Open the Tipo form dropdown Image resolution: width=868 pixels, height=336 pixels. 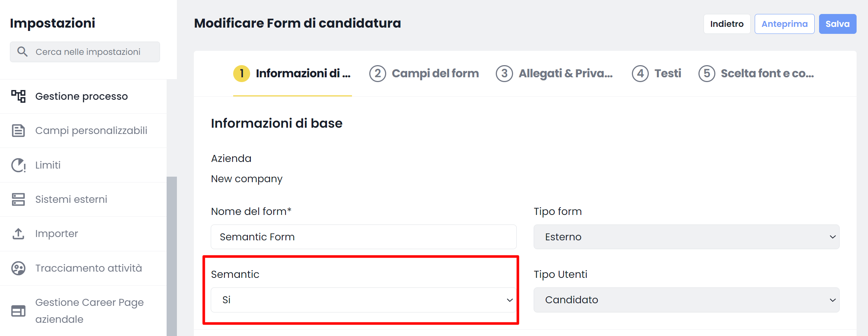[x=686, y=237]
